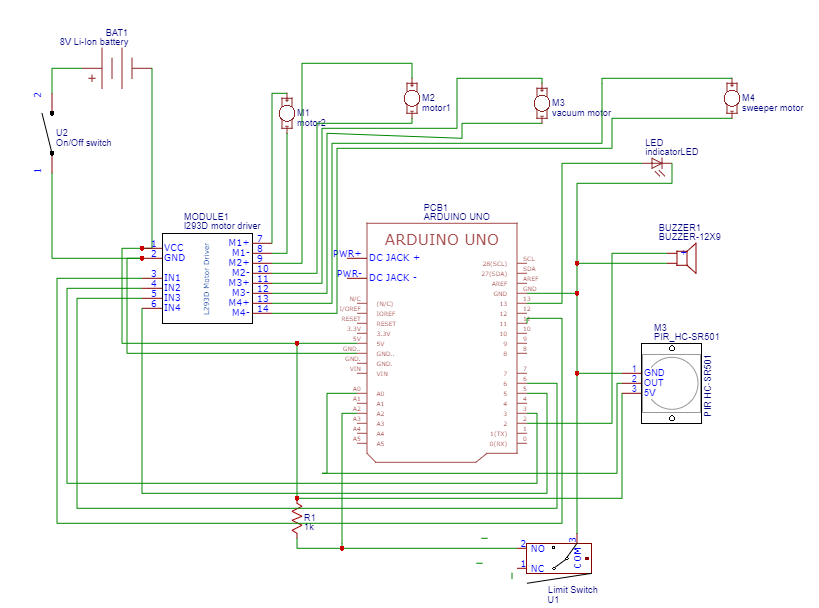Select the '1k' resistor value
The width and height of the screenshot is (819, 608).
tap(309, 528)
